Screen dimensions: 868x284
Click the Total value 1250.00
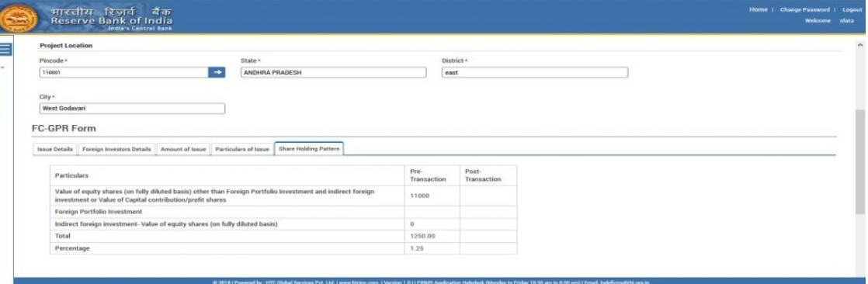(422, 237)
